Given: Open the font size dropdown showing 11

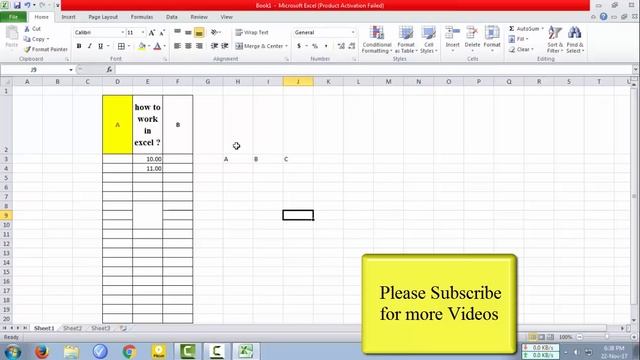Looking at the screenshot, I should tap(142, 32).
